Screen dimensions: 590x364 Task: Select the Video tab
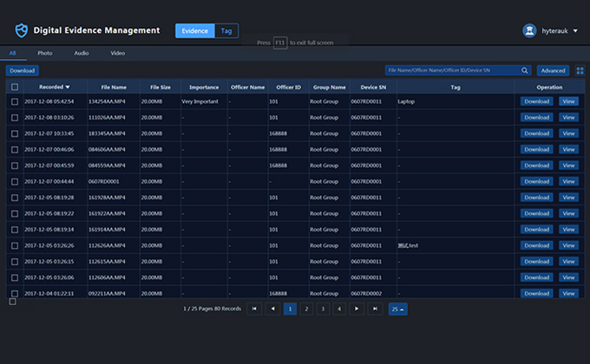(117, 53)
